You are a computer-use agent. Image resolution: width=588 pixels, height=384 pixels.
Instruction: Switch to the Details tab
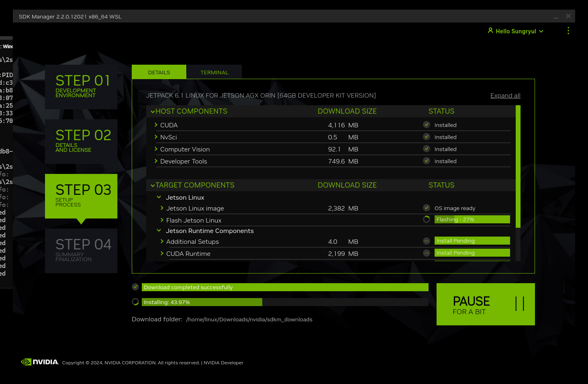tap(159, 72)
